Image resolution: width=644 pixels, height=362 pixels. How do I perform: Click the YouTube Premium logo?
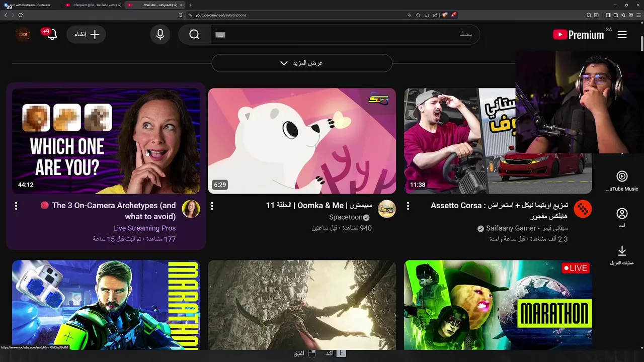(x=578, y=35)
